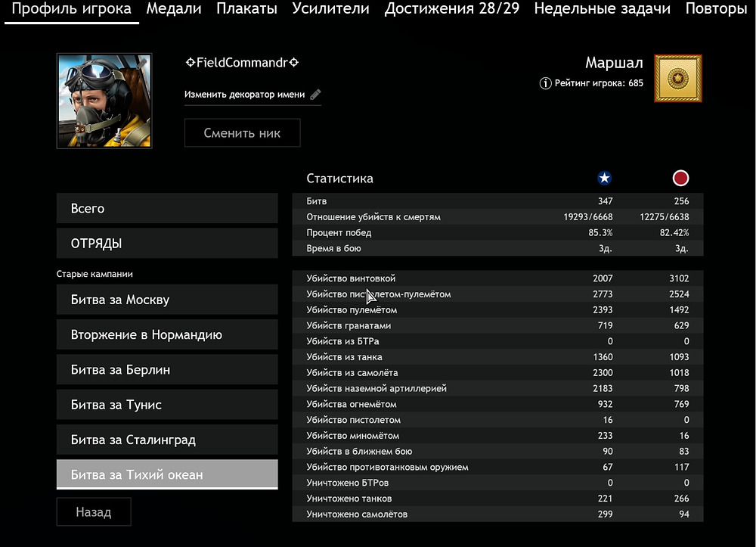Show stats for Битва за Москву
756x547 pixels.
[x=167, y=300]
